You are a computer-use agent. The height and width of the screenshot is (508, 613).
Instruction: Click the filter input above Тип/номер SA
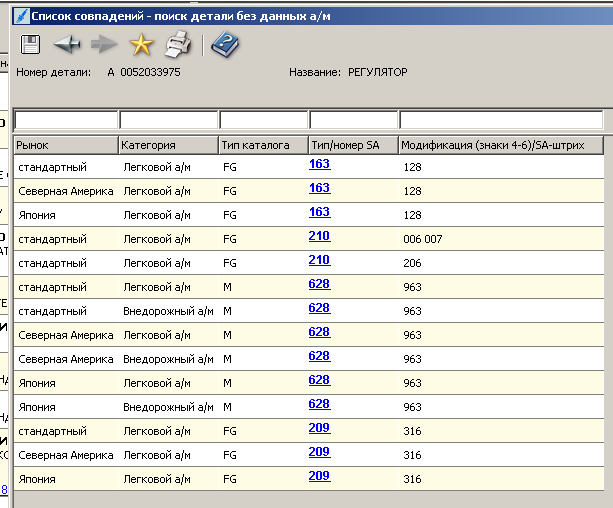[353, 120]
